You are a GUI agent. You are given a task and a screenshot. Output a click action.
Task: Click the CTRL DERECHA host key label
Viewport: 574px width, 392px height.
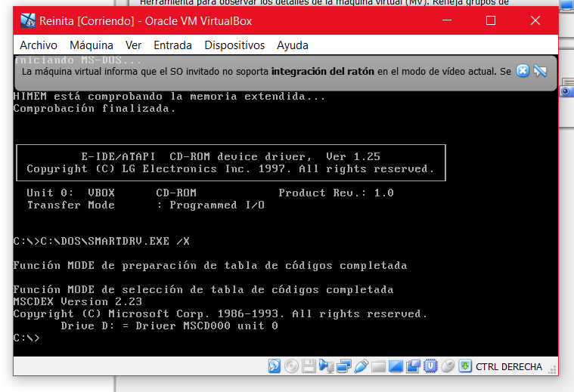(509, 367)
